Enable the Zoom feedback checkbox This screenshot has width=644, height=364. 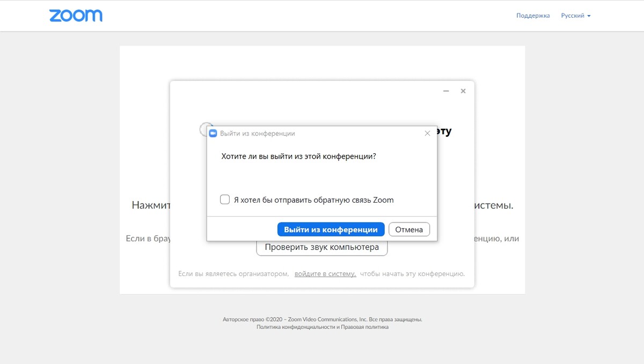coord(225,199)
